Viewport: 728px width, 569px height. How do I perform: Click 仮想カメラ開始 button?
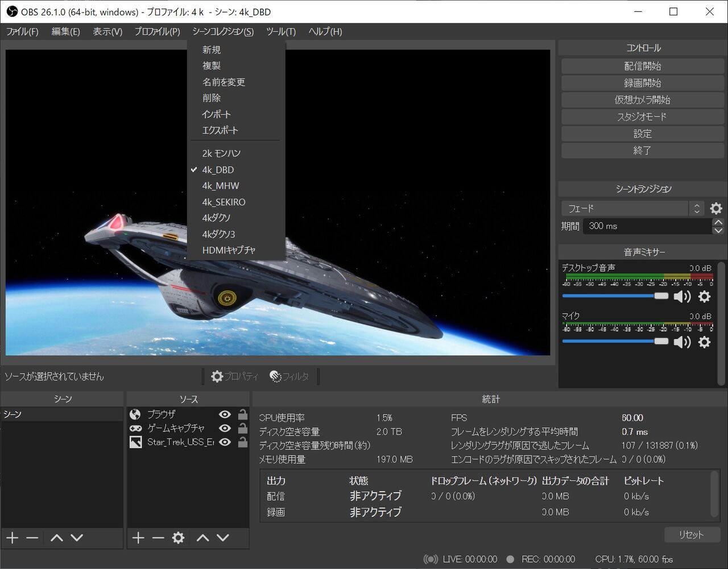642,100
